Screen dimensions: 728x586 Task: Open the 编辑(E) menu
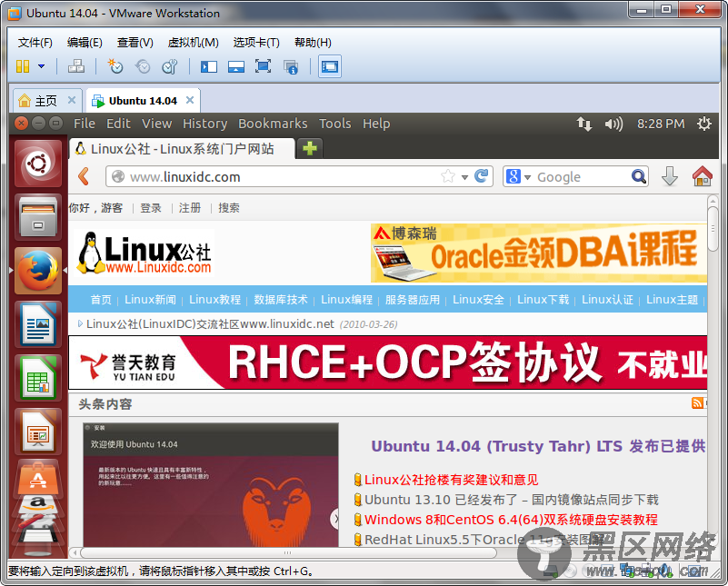pos(85,43)
